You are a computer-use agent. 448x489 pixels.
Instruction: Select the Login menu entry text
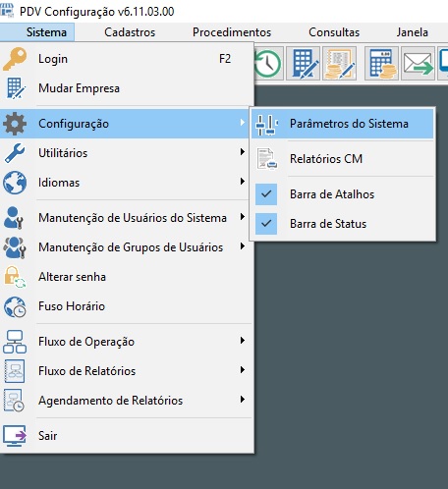coord(53,59)
